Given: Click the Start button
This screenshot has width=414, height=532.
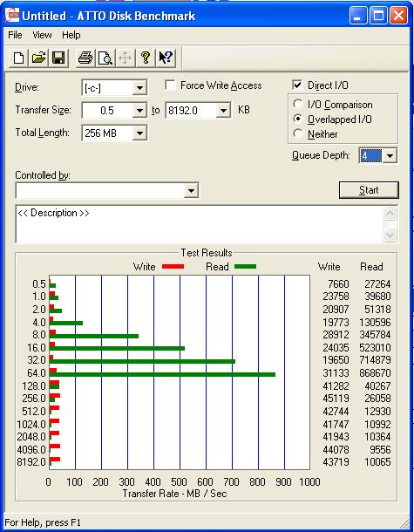Looking at the screenshot, I should tap(369, 190).
